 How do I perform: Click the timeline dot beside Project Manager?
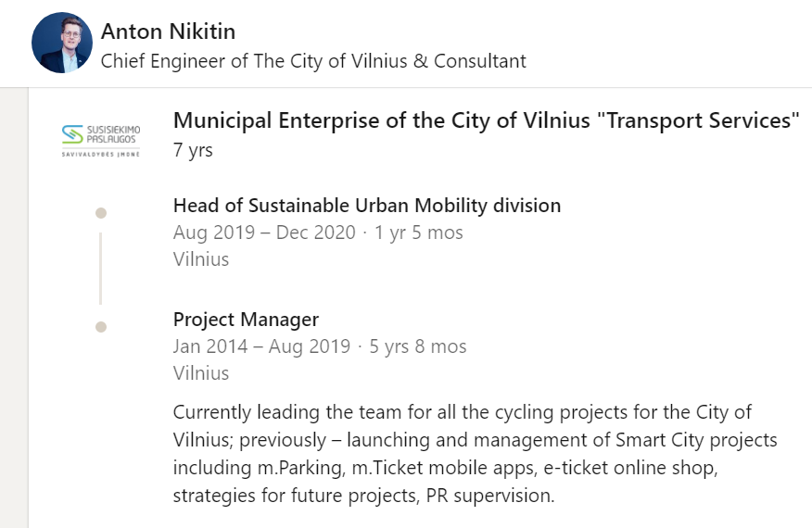coord(101,326)
